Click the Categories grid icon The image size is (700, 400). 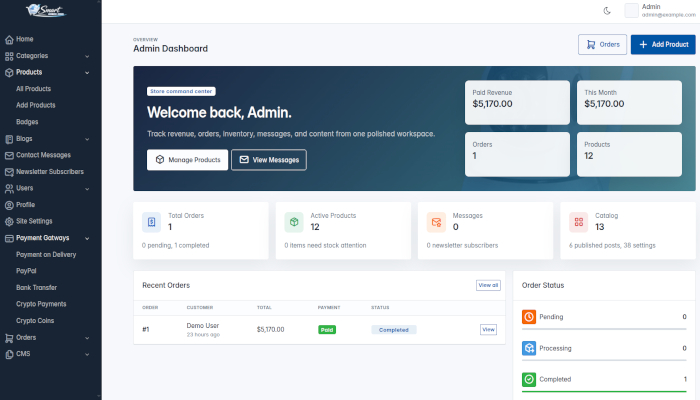pyautogui.click(x=9, y=56)
